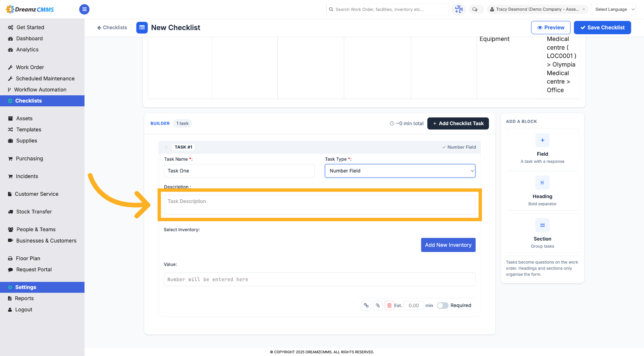Image resolution: width=644 pixels, height=356 pixels.
Task: Click the Preview button
Action: point(550,28)
